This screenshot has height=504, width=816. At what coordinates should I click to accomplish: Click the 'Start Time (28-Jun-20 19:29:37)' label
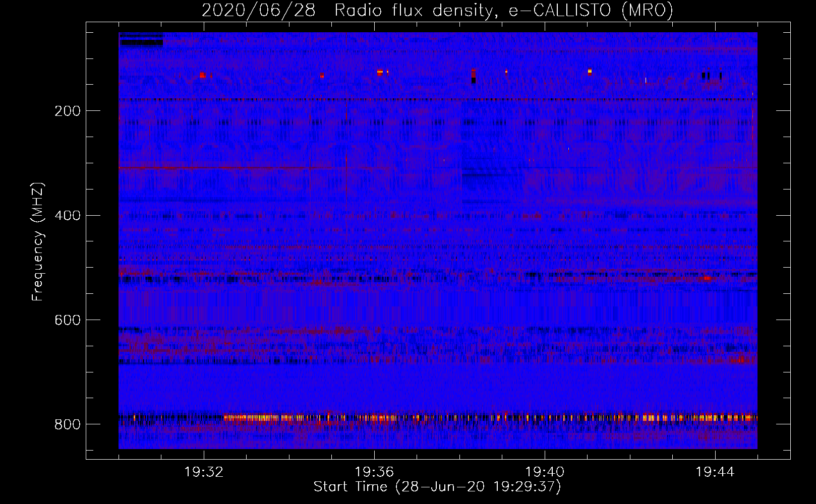[x=437, y=487]
